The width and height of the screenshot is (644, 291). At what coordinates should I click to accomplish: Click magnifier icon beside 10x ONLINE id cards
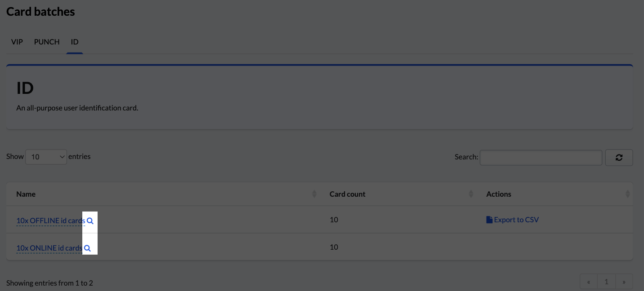(x=87, y=248)
